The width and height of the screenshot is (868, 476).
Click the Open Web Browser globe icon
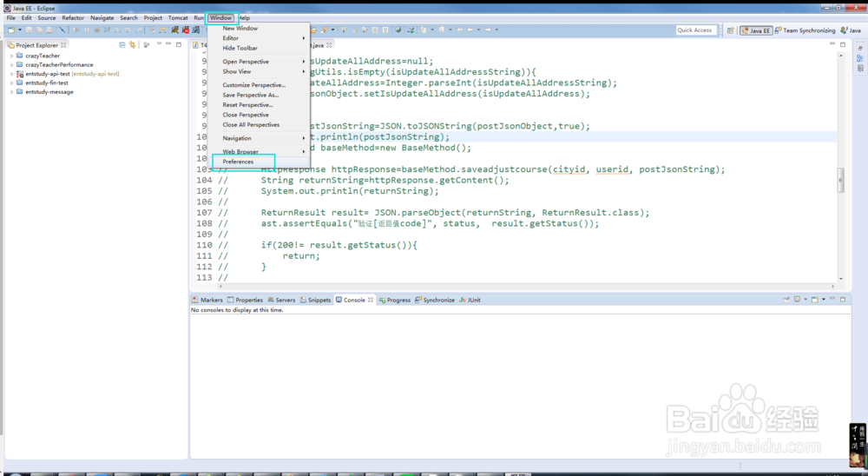point(398,30)
